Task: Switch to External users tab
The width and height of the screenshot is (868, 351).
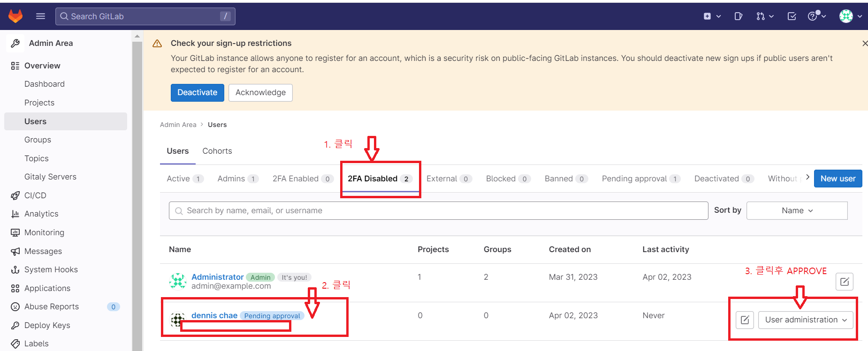Action: tap(449, 179)
